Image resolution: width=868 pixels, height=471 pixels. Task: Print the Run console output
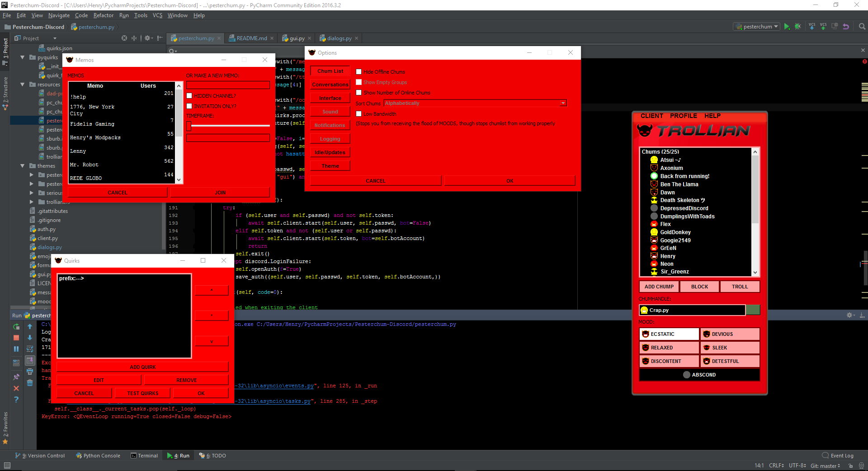30,372
